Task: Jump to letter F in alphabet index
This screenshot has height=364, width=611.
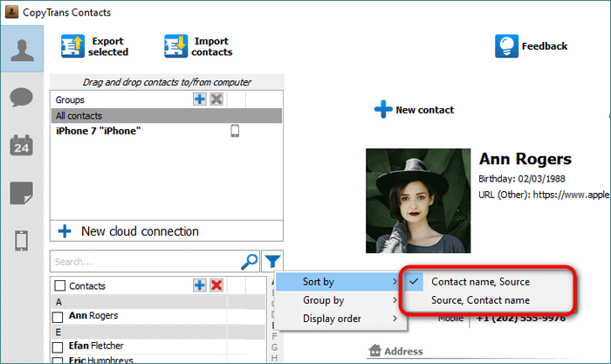Action: click(274, 336)
